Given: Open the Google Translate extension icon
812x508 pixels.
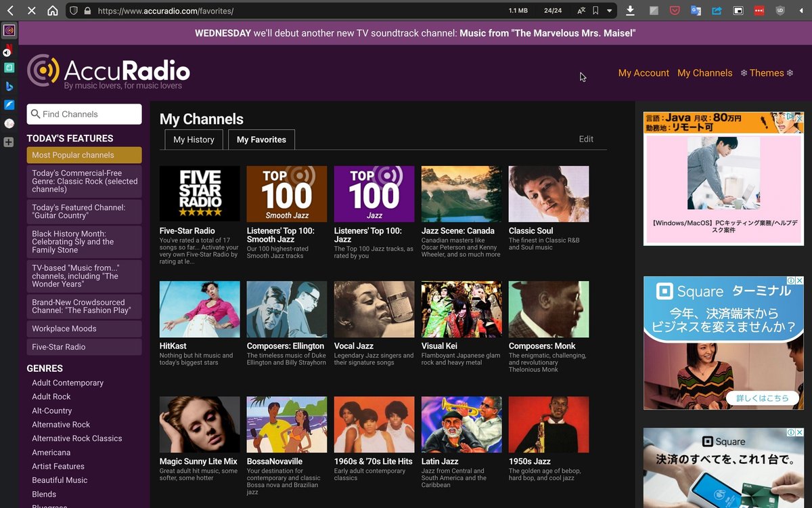Looking at the screenshot, I should click(x=696, y=10).
